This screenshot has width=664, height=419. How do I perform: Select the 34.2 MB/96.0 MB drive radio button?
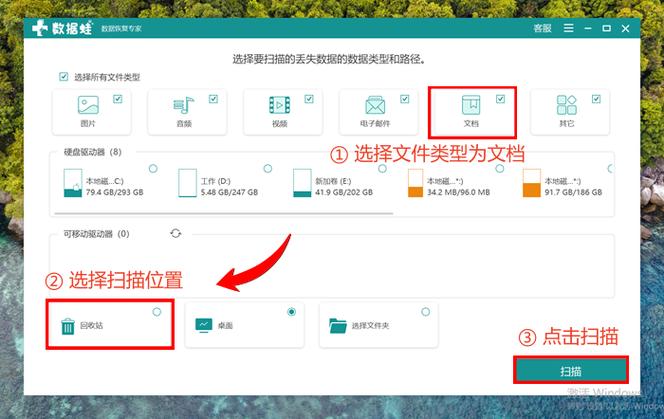point(500,169)
